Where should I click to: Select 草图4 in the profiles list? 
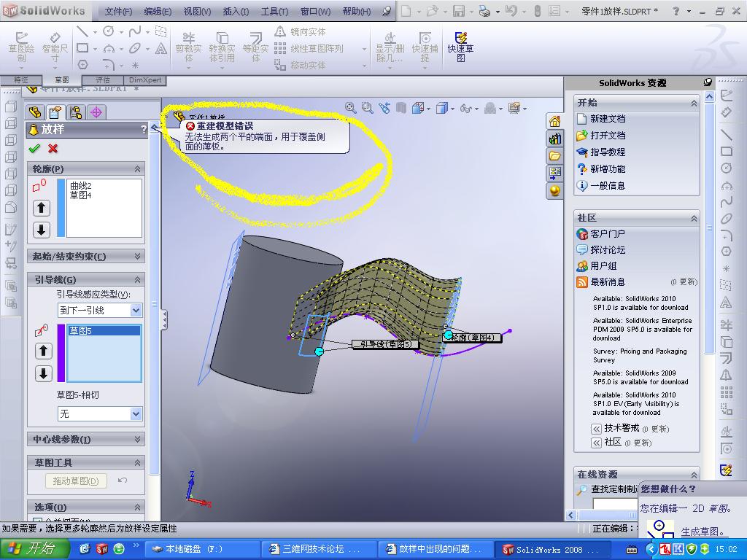(81, 195)
